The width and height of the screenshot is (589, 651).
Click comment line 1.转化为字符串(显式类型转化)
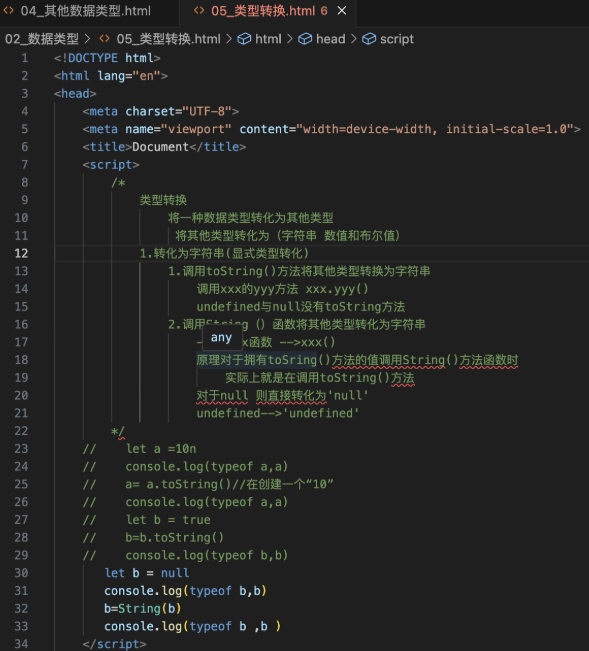tap(224, 253)
